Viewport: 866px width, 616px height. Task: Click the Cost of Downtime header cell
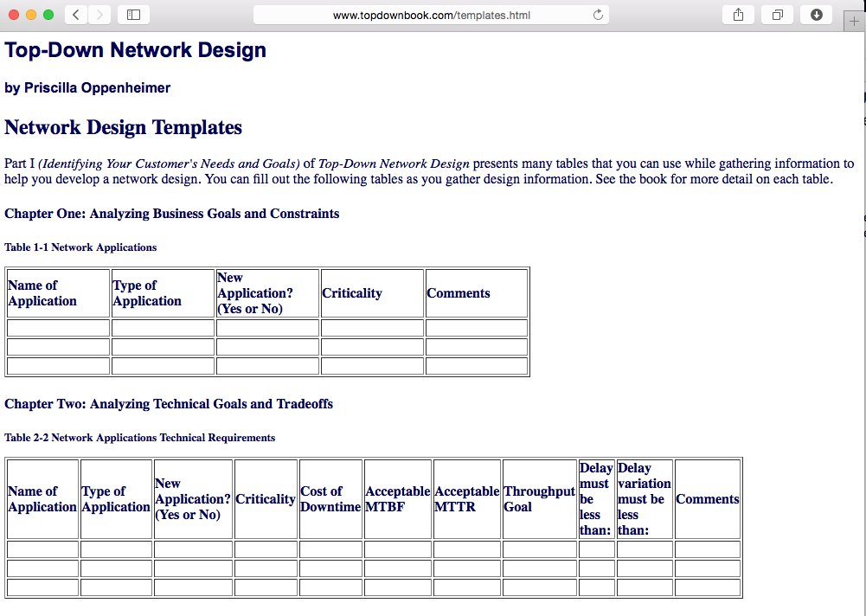click(x=330, y=499)
